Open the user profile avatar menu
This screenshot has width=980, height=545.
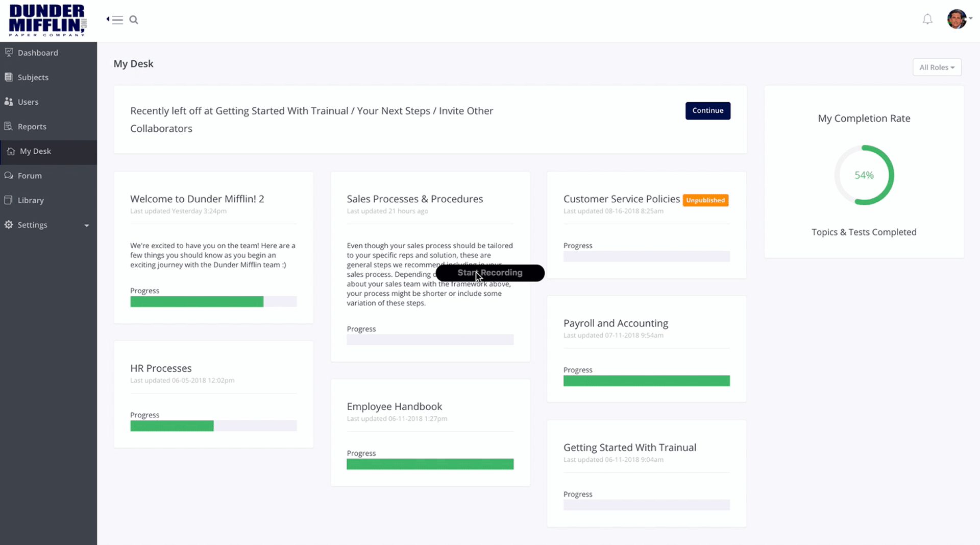[957, 19]
